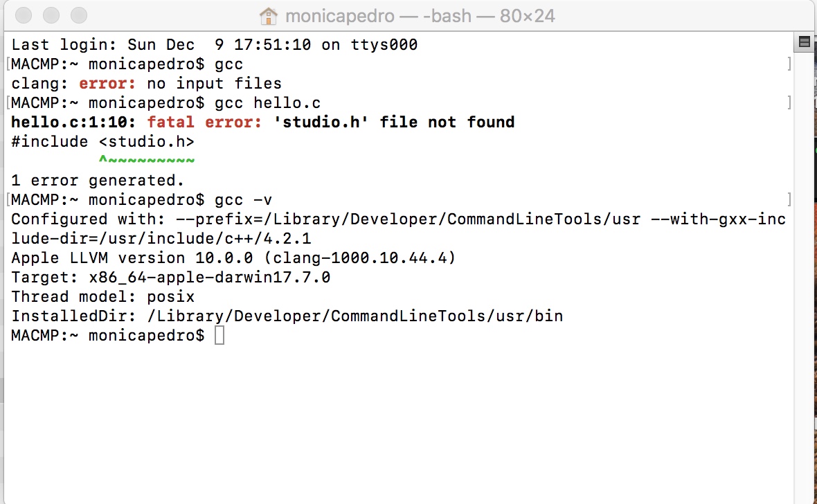Click the red 'error:' word after clang

coord(107,83)
